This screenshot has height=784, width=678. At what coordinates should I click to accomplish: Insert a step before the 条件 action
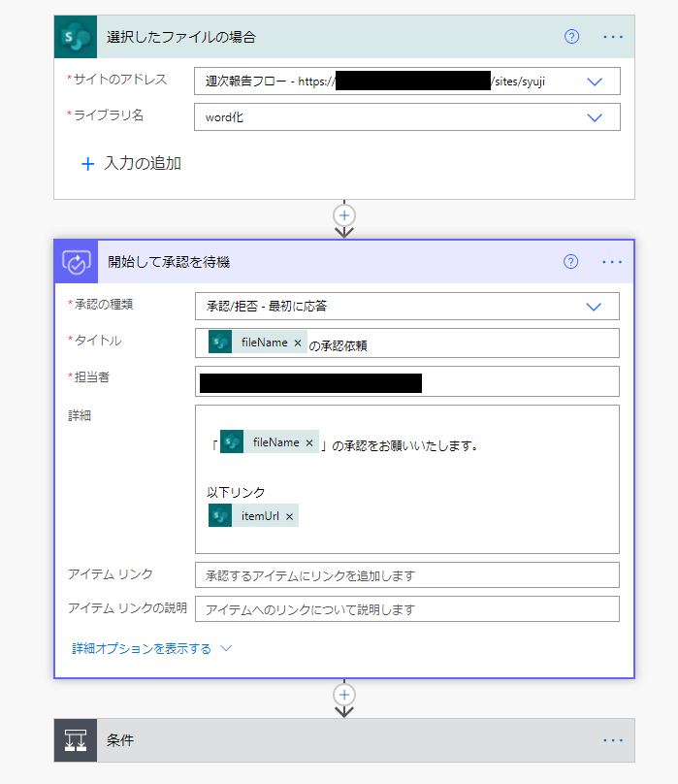point(343,695)
